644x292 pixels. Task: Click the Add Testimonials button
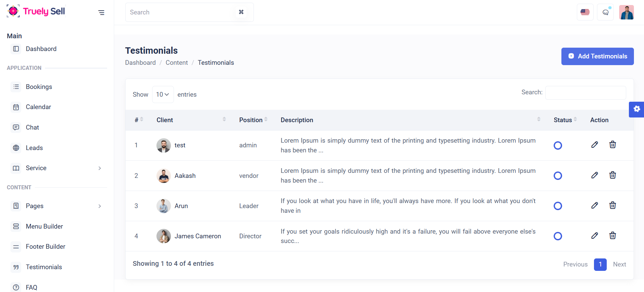coord(597,56)
